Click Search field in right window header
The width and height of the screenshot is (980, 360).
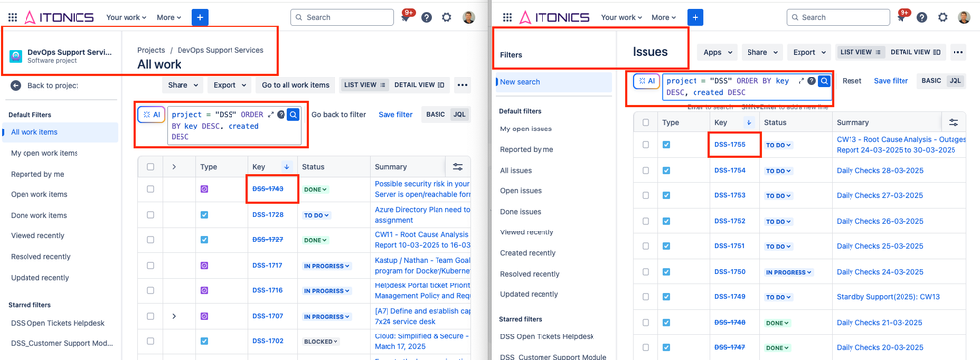tap(838, 17)
